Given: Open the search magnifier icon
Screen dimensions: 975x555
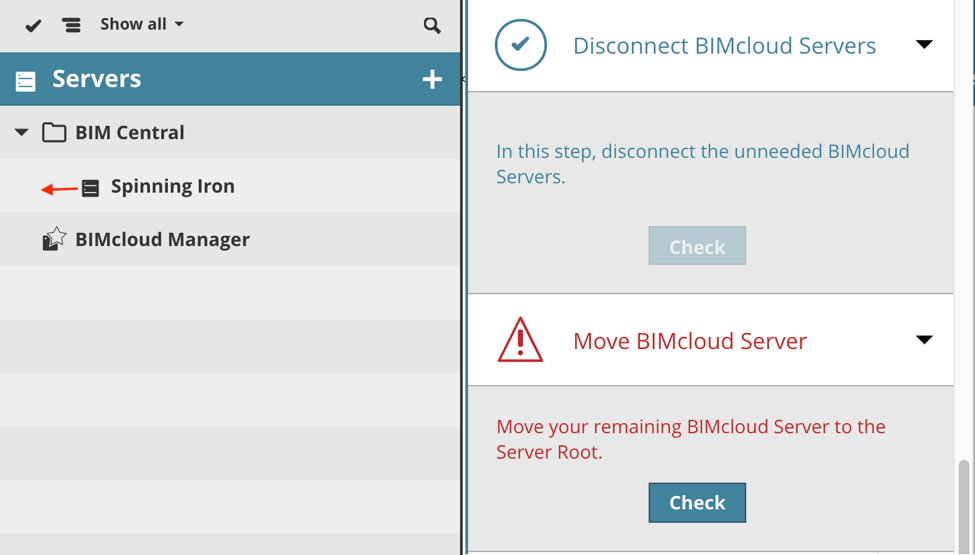Looking at the screenshot, I should pos(432,25).
